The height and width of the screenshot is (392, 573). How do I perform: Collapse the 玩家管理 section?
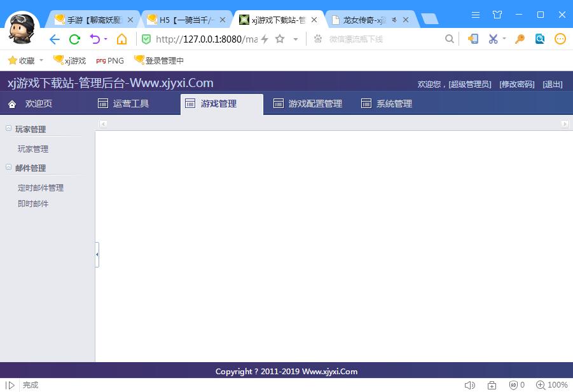tap(9, 128)
